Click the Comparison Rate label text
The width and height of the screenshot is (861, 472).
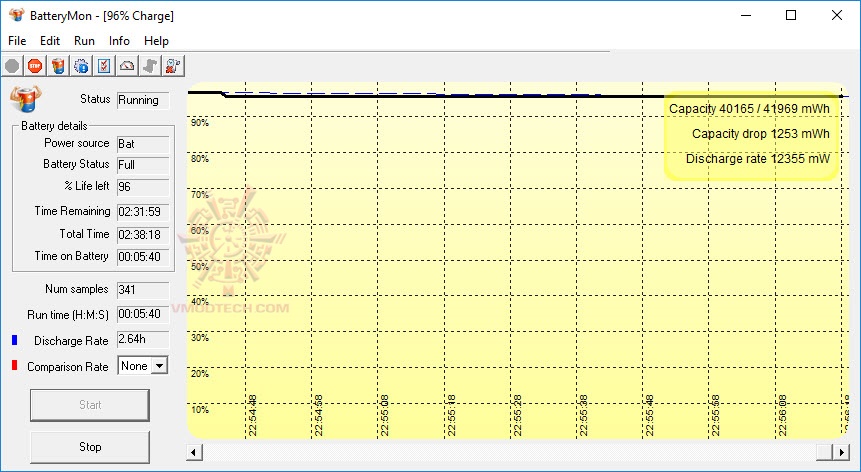pyautogui.click(x=68, y=367)
